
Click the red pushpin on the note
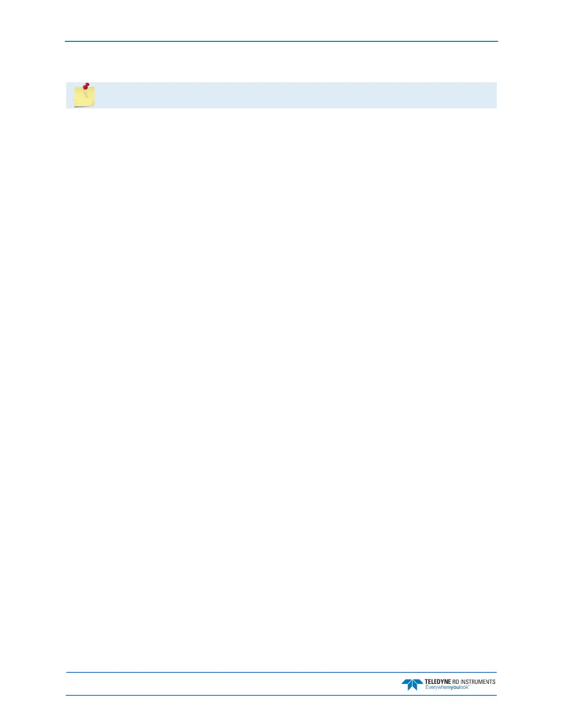(x=86, y=86)
